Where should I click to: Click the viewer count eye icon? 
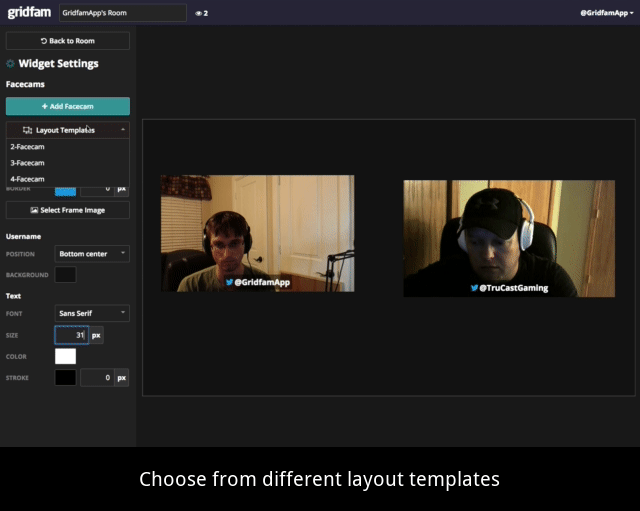point(198,13)
